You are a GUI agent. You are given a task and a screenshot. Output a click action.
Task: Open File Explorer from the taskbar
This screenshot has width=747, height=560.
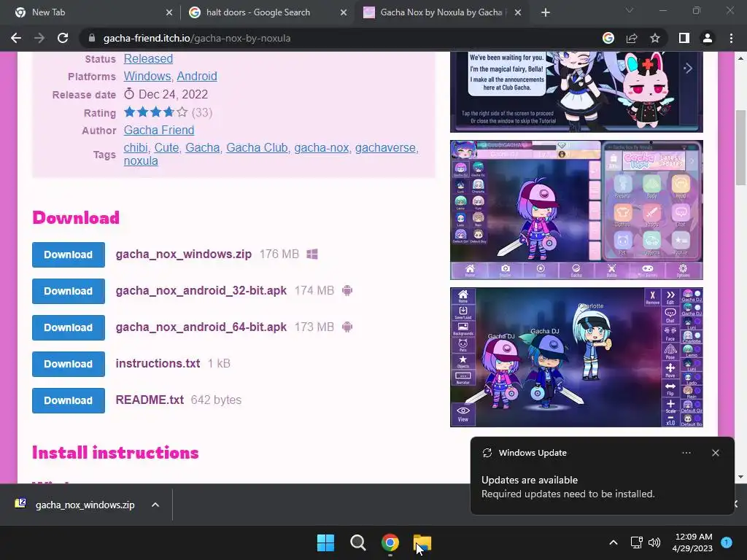(422, 542)
